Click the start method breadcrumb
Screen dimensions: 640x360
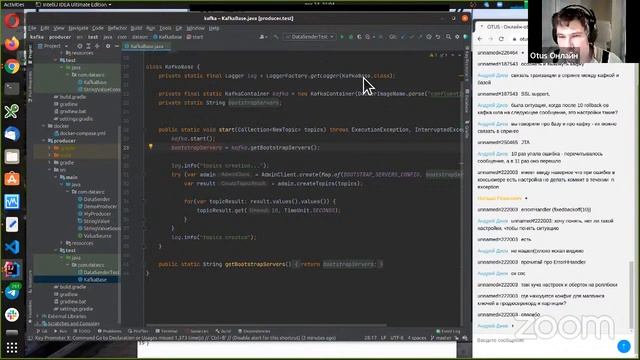[195, 37]
